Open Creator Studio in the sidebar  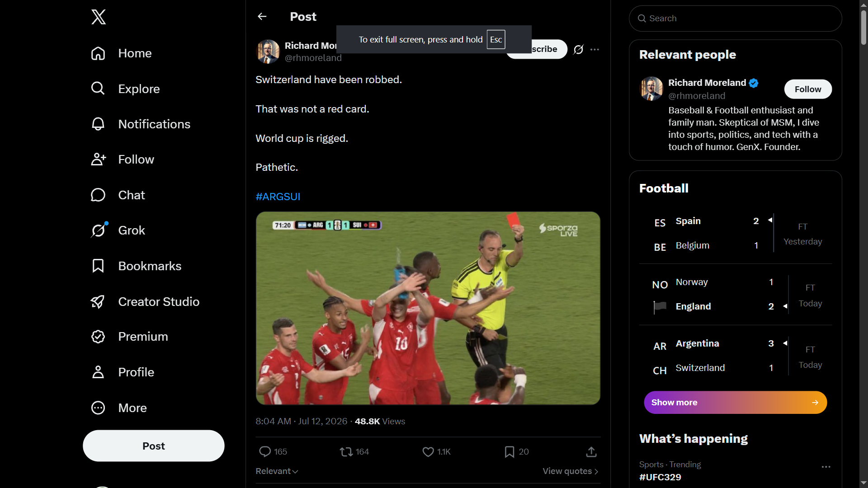point(145,301)
